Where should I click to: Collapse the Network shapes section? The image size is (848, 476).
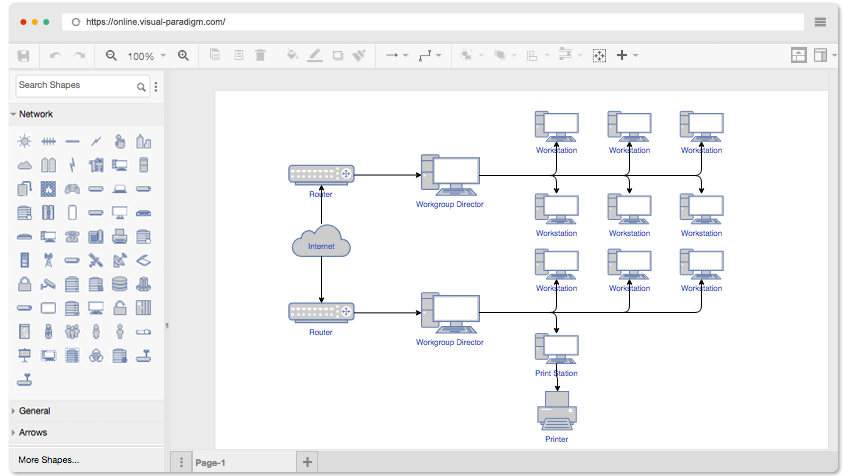pos(86,114)
